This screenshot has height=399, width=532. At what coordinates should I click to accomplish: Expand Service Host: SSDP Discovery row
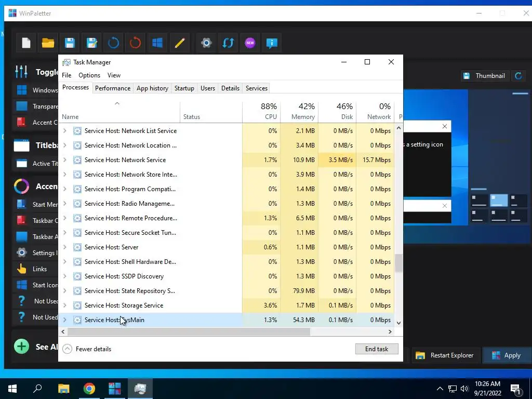click(65, 276)
